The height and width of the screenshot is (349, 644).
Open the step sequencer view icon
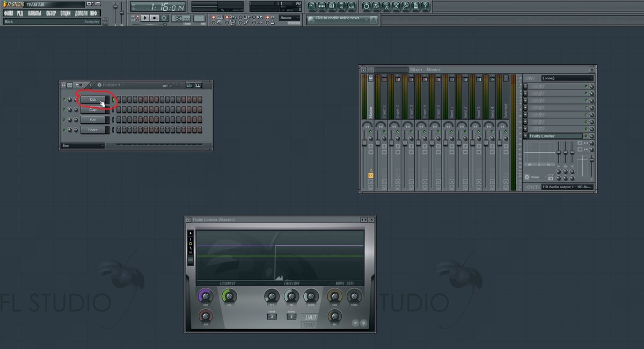(x=323, y=6)
